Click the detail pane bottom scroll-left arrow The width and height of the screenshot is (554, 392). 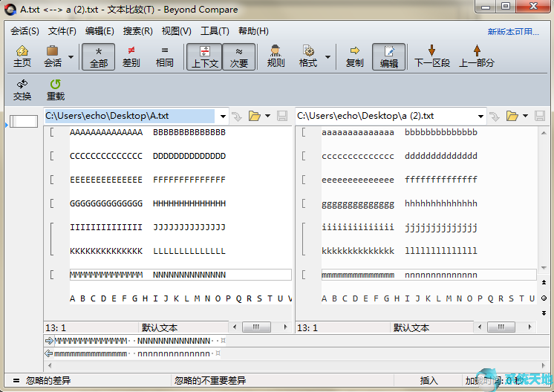tap(50, 365)
